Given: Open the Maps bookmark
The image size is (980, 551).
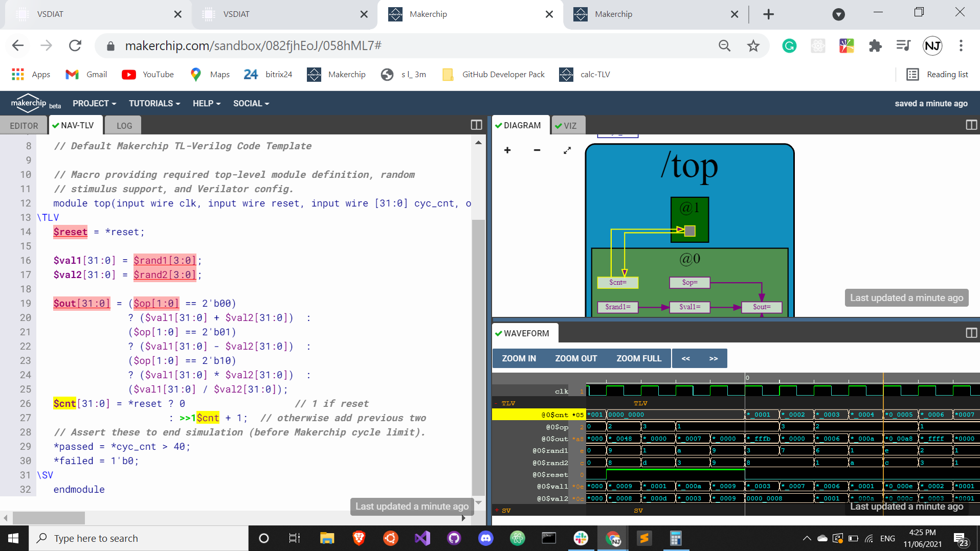Looking at the screenshot, I should click(x=210, y=75).
